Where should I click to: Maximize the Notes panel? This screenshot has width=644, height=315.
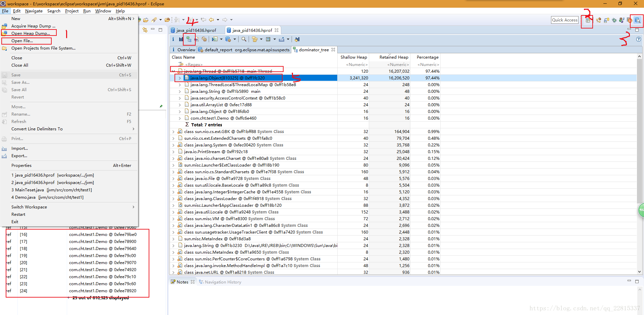(x=637, y=281)
